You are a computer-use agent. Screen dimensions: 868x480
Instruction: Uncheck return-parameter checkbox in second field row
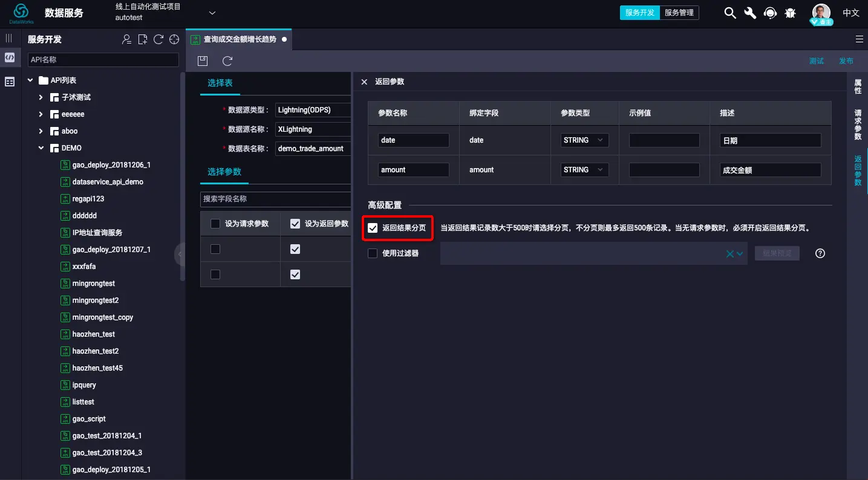[295, 274]
